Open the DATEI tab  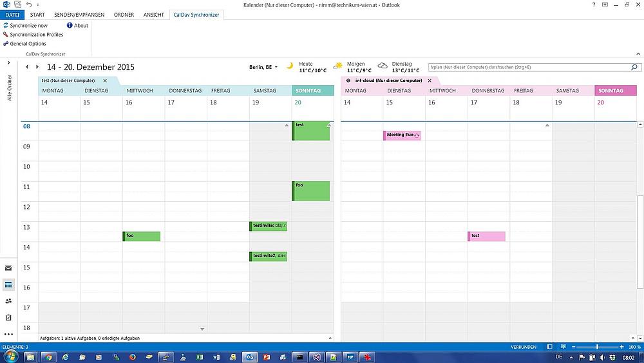[12, 15]
